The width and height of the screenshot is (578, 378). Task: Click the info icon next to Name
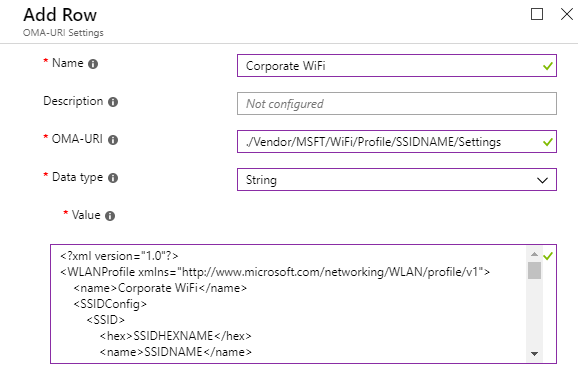pyautogui.click(x=93, y=64)
